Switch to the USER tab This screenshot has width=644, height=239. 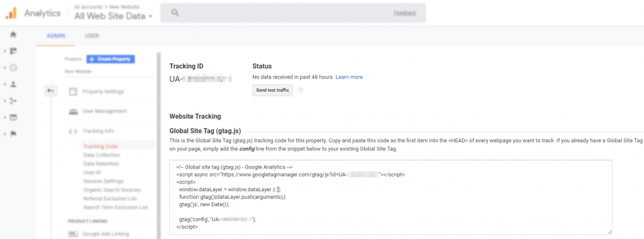click(x=92, y=36)
